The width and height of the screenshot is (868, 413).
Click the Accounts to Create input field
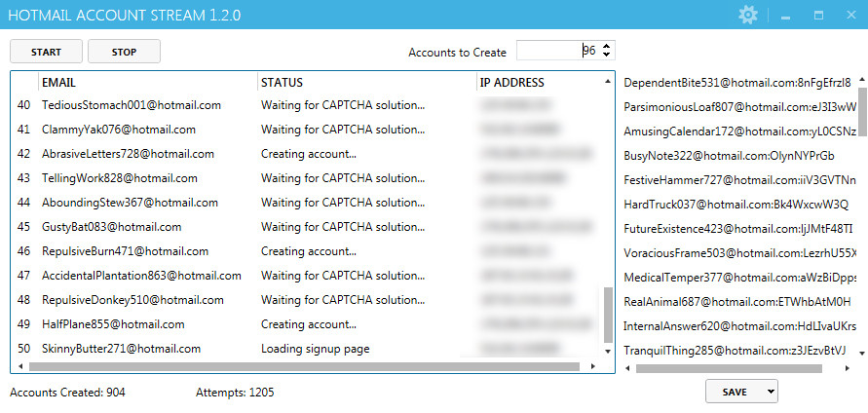(558, 51)
